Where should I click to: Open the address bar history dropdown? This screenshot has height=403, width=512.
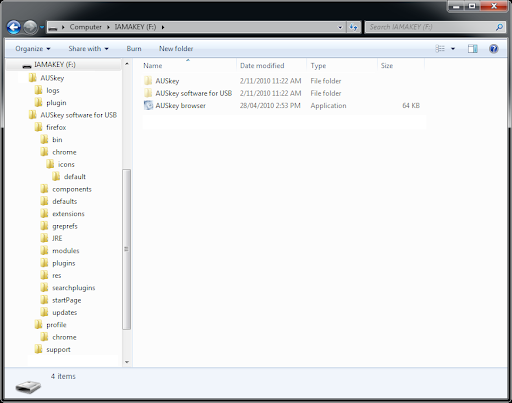pyautogui.click(x=340, y=27)
